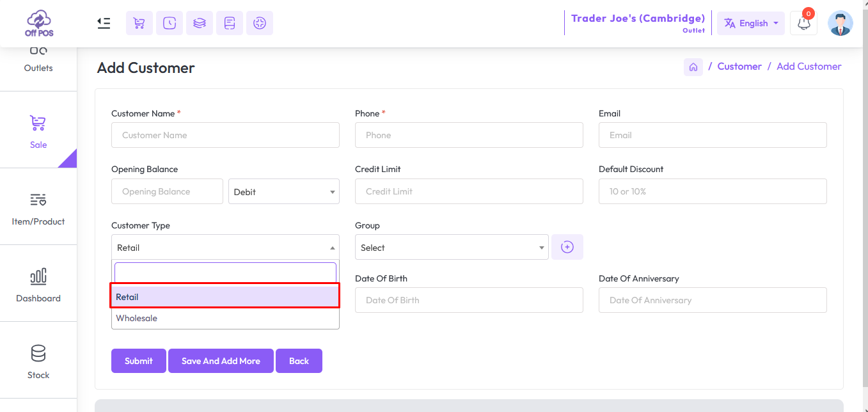Open the shopping cart shortcut in top toolbar
868x412 pixels.
(139, 23)
